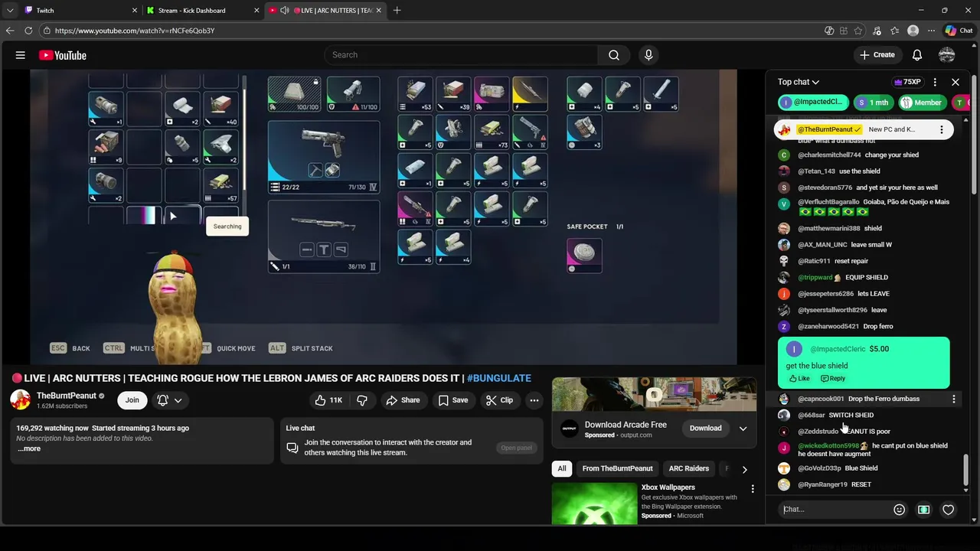
Task: Filter recommendations by ARC Raiders
Action: pos(689,468)
